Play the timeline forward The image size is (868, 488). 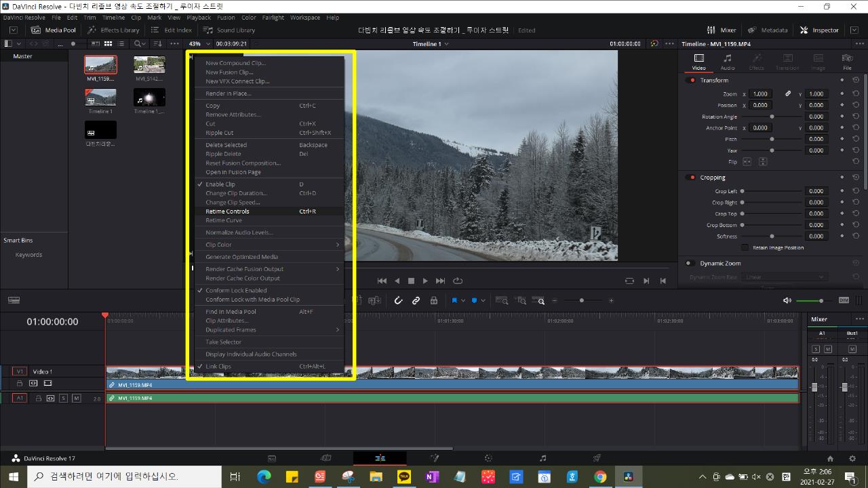[x=425, y=281]
